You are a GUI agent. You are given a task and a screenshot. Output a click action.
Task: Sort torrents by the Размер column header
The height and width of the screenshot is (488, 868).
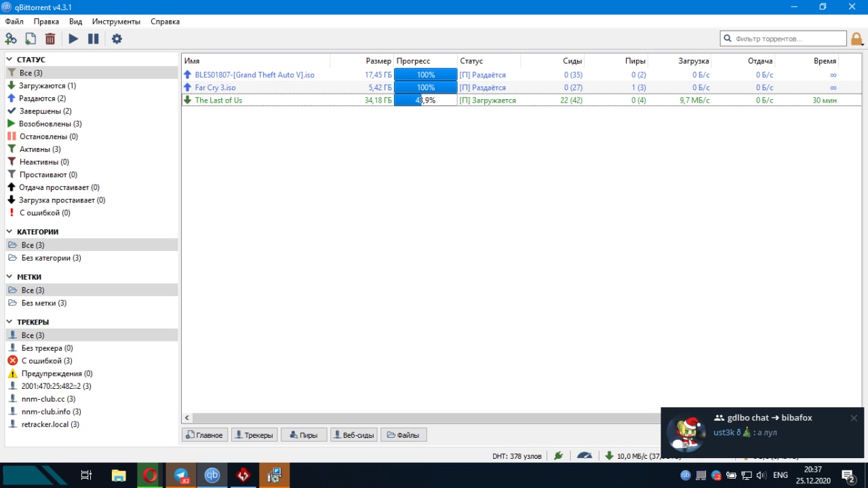click(x=361, y=61)
